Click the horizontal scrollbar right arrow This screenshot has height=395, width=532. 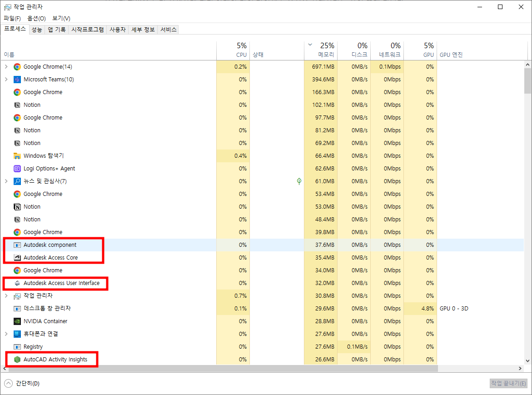click(x=520, y=369)
